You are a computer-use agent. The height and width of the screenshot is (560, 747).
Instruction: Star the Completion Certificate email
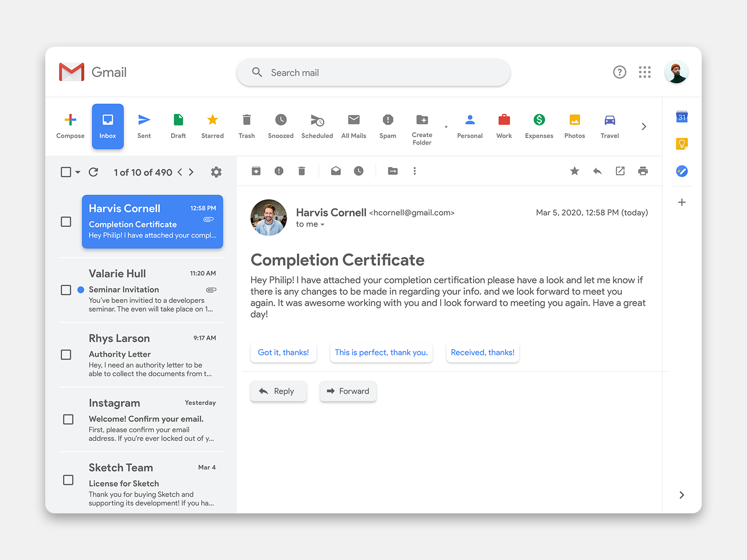tap(574, 171)
